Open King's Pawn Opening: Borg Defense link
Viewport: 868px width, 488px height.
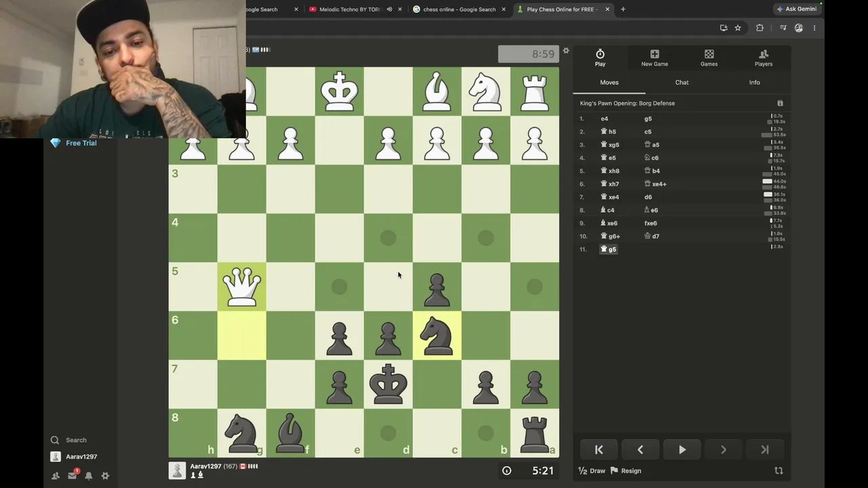point(627,103)
